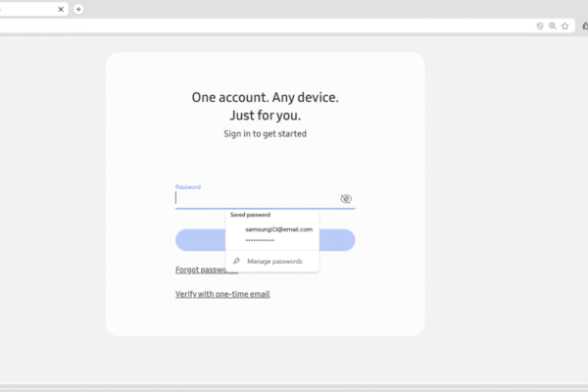Click the tracking protection icon in address bar
The image size is (588, 392).
(540, 26)
